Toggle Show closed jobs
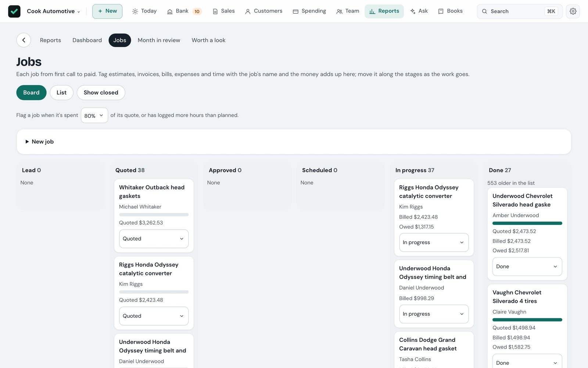Screen dimensions: 588x368 click(101, 93)
